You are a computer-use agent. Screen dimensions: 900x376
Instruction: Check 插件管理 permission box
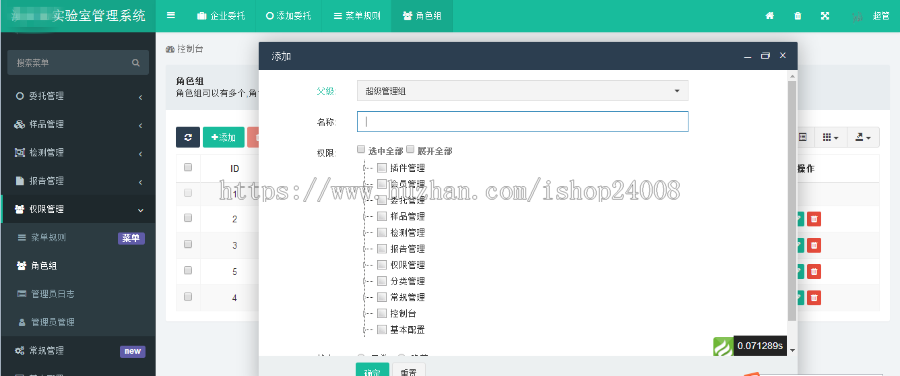coord(382,168)
